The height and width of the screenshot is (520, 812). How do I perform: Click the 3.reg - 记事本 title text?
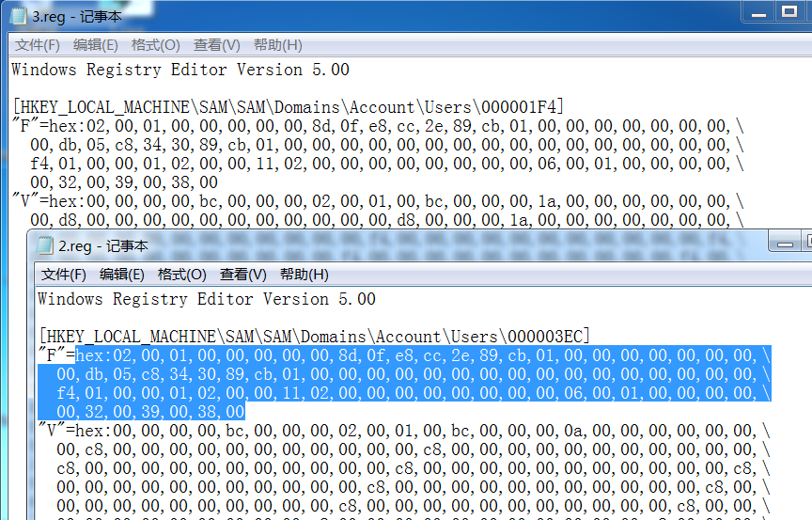point(77,17)
